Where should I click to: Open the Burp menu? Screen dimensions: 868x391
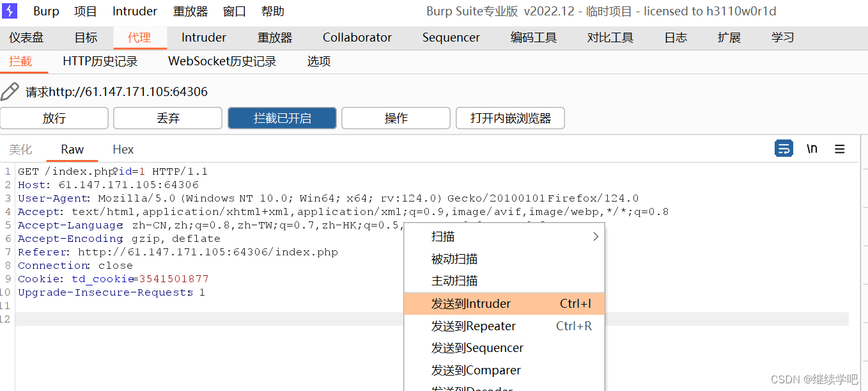(46, 12)
